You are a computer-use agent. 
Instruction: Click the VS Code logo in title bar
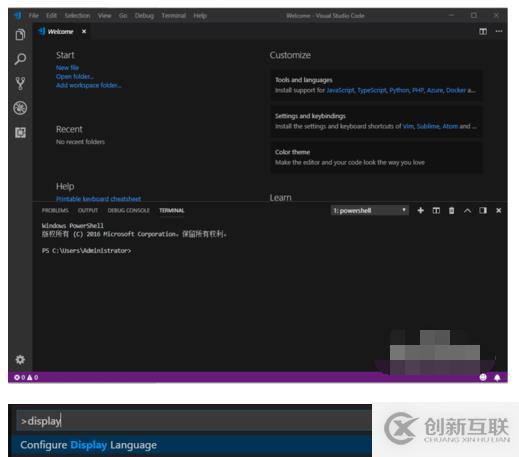17,15
